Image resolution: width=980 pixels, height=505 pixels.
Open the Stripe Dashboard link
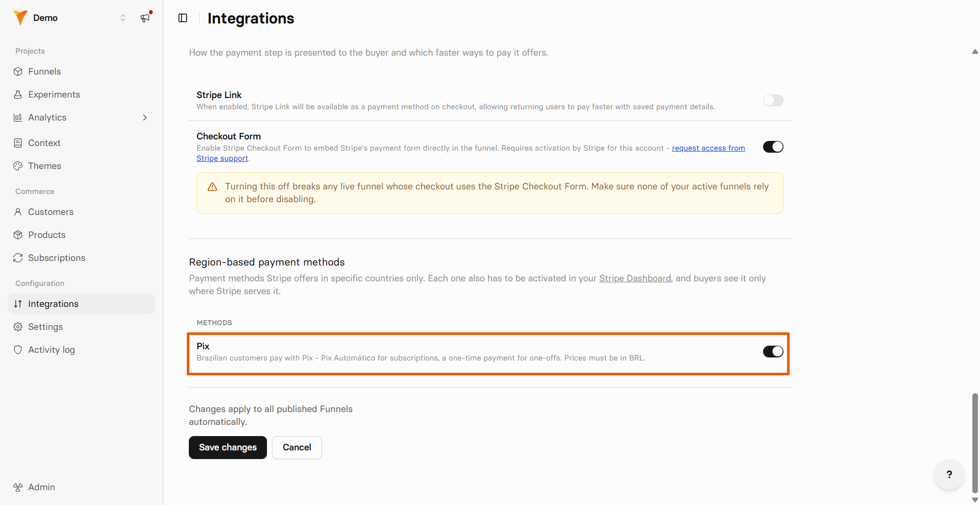[x=635, y=278]
